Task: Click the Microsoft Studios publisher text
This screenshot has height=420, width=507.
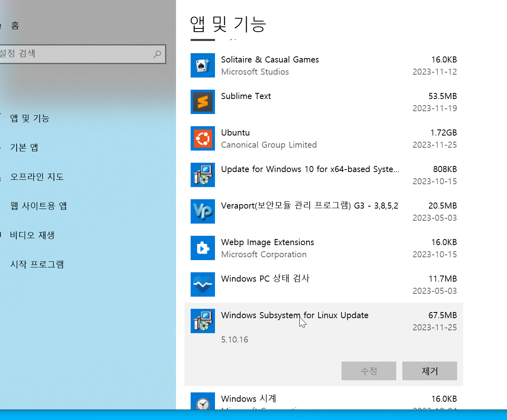Action: click(x=255, y=72)
